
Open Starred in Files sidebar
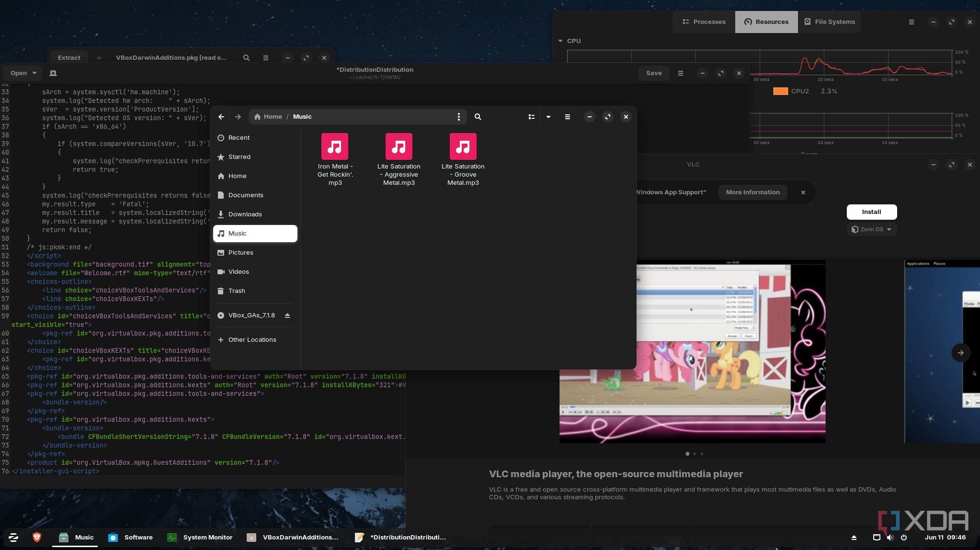click(x=255, y=157)
